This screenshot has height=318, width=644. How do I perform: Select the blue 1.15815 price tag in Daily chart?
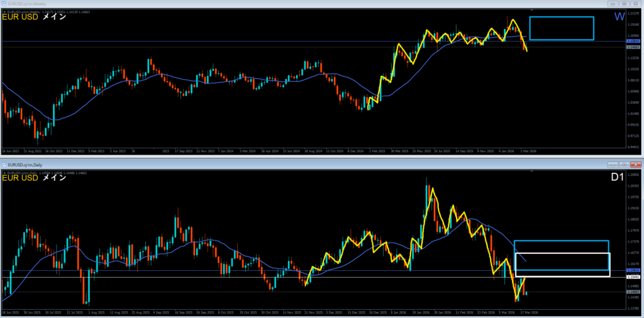pyautogui.click(x=633, y=270)
